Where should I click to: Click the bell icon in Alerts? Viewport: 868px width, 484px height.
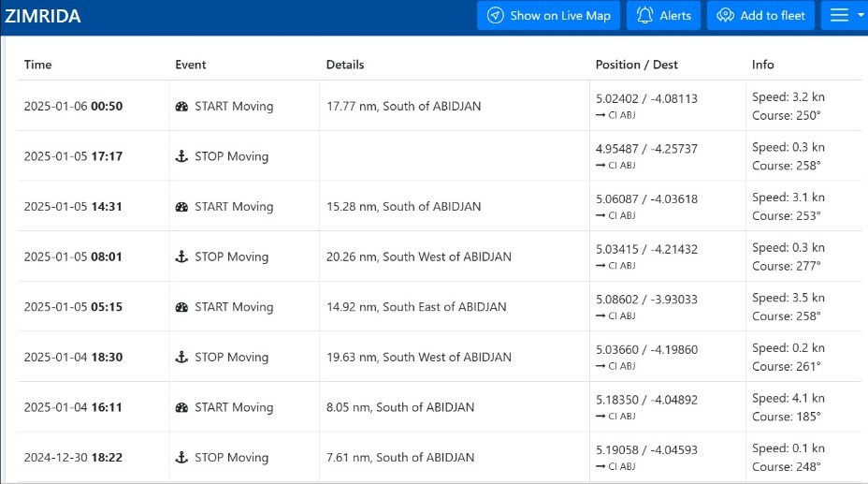(644, 16)
